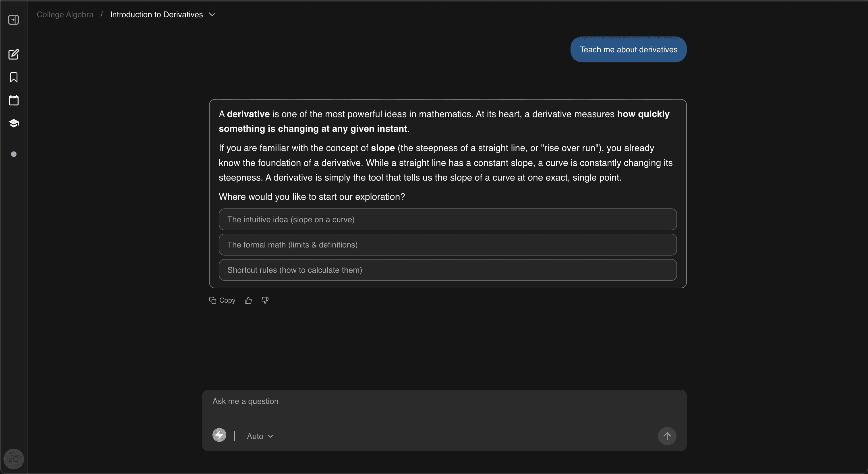868x474 pixels.
Task: Click the thumbs down icon
Action: (x=265, y=300)
